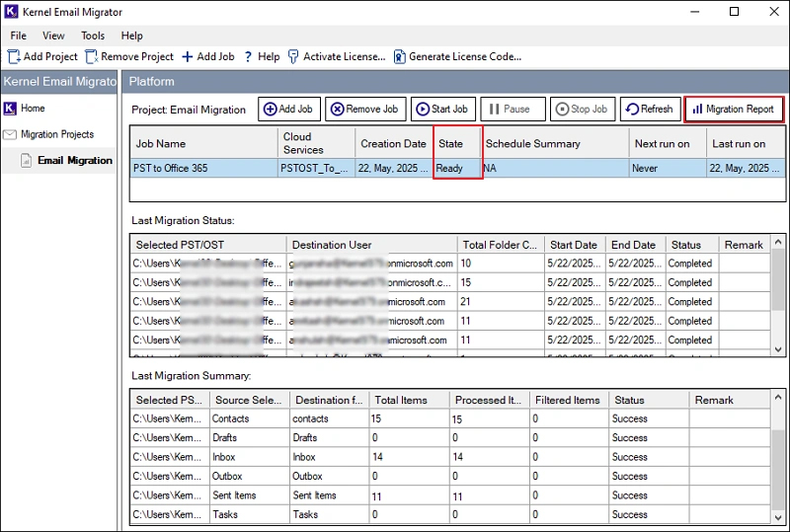
Task: Click the Schedule Summary column header
Action: click(555, 143)
